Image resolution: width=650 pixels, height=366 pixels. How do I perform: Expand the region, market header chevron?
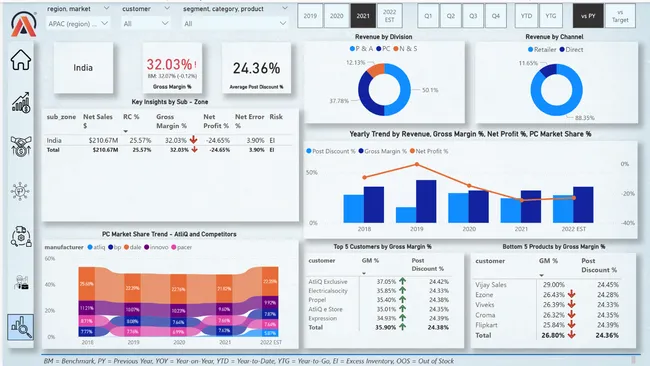click(106, 8)
